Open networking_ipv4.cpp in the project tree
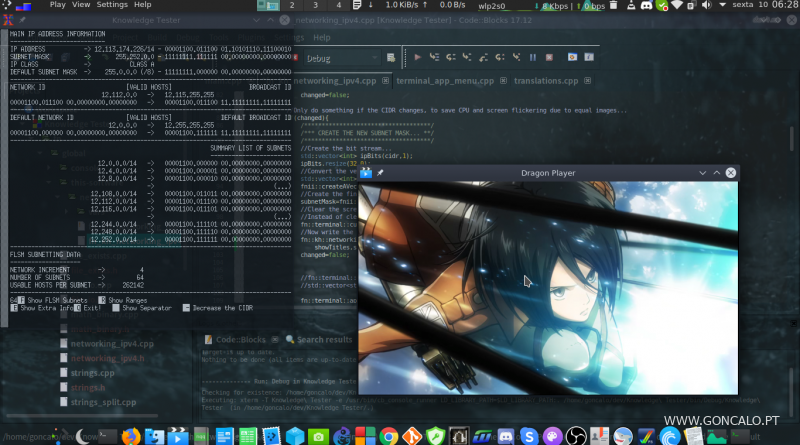800x445 pixels. (x=112, y=344)
